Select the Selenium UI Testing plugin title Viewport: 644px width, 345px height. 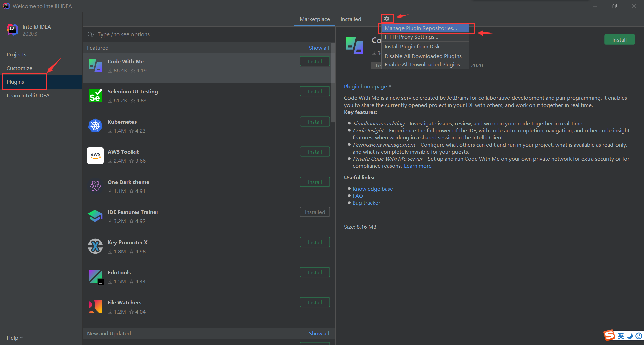click(x=132, y=92)
